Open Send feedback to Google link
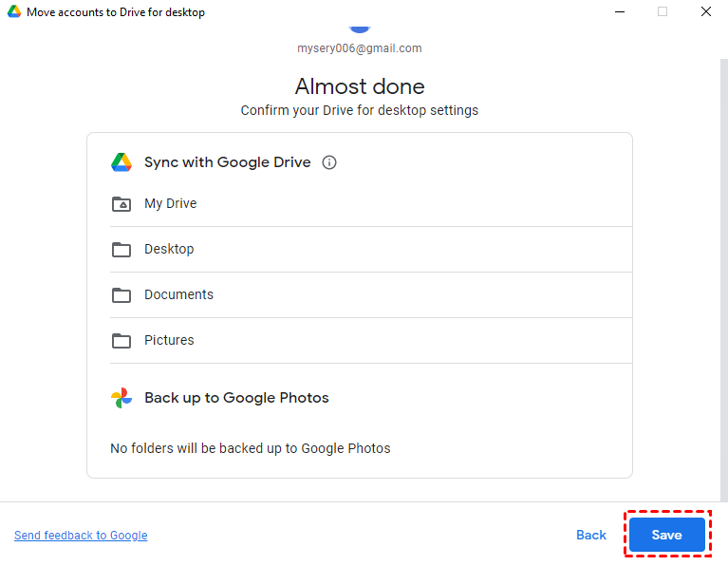 tap(81, 536)
